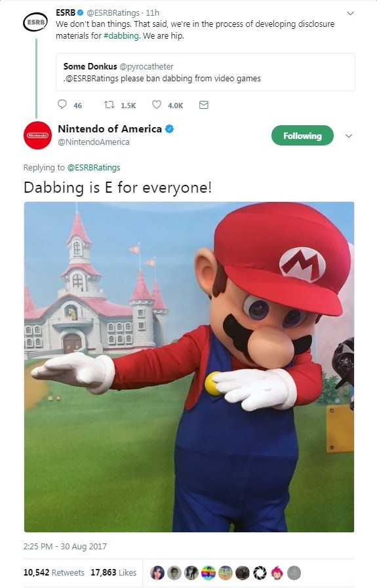377x588 pixels.
Task: Open Nintendo of America profile avatar
Action: coord(37,136)
